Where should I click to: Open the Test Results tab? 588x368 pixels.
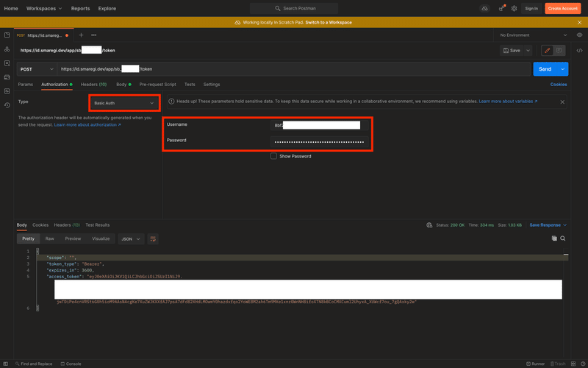(x=98, y=225)
